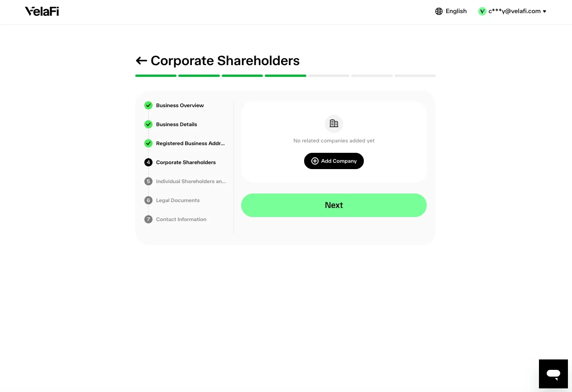Click the green checkmark for Business Overview
The width and height of the screenshot is (572, 392).
(148, 105)
